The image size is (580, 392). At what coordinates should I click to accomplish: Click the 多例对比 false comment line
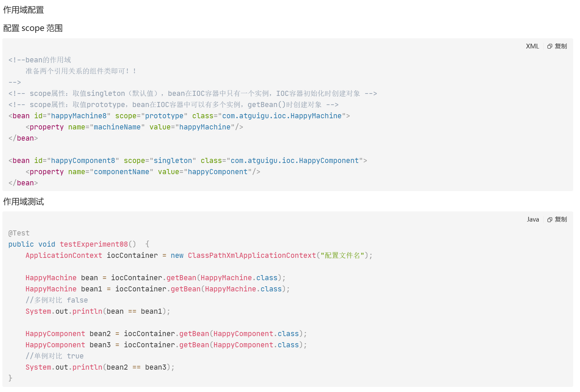(57, 300)
